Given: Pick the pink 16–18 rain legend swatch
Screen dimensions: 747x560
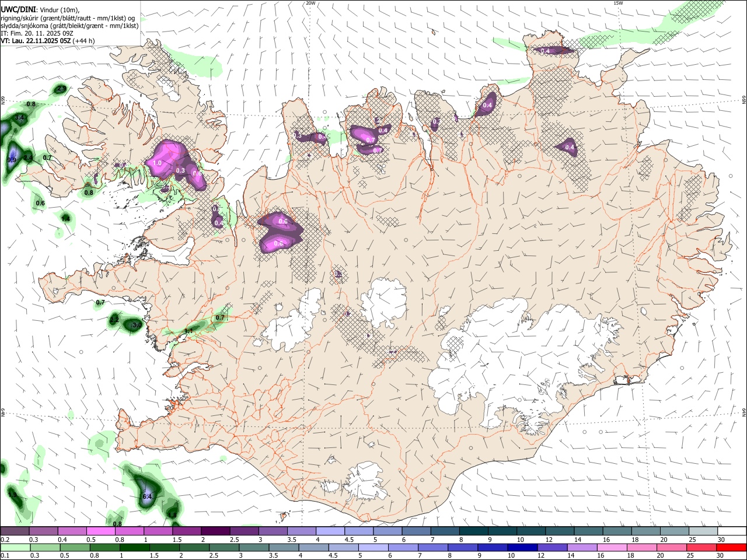Looking at the screenshot, I should click(613, 547).
